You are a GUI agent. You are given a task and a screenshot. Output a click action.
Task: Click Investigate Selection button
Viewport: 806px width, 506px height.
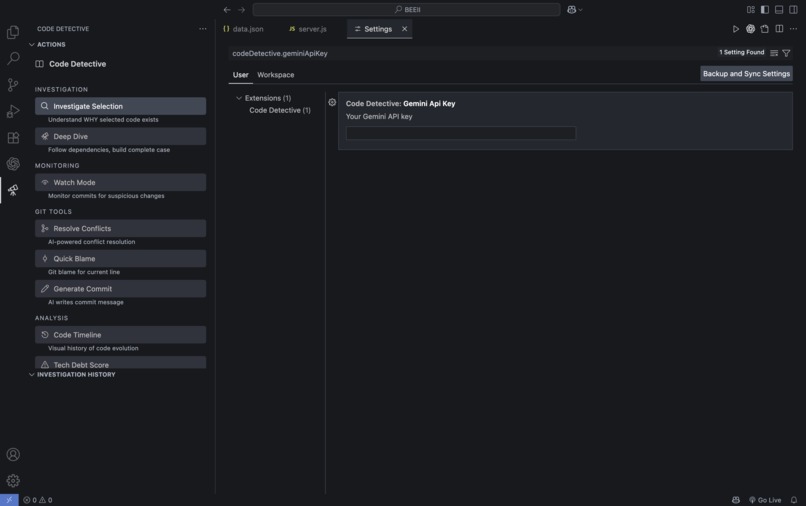coord(120,106)
